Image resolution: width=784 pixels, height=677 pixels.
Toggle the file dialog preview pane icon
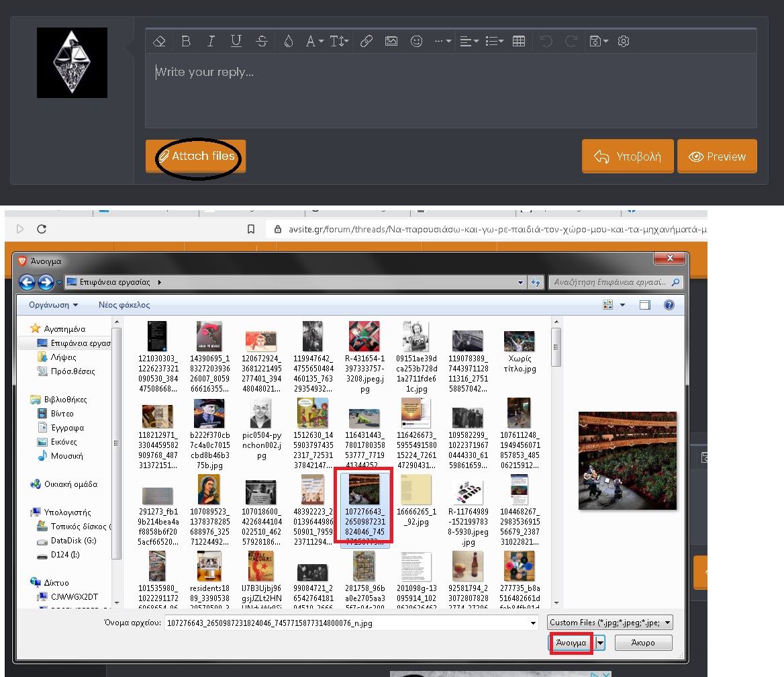645,305
